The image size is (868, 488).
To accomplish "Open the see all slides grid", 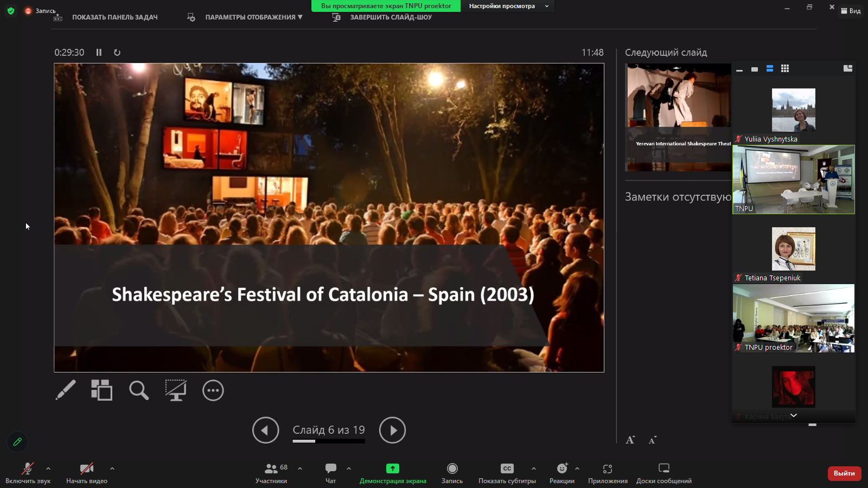I will pos(101,390).
